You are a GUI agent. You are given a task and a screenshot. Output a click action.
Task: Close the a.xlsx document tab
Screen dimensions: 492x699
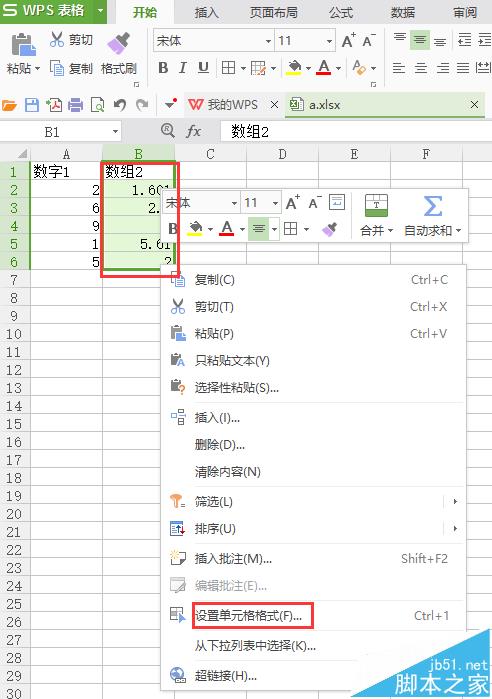[x=474, y=104]
